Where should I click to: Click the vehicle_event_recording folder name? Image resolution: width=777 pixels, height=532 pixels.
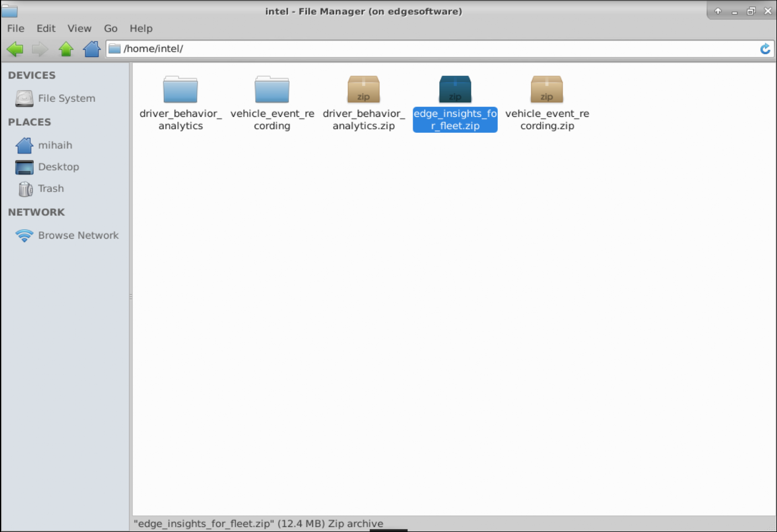tap(272, 120)
